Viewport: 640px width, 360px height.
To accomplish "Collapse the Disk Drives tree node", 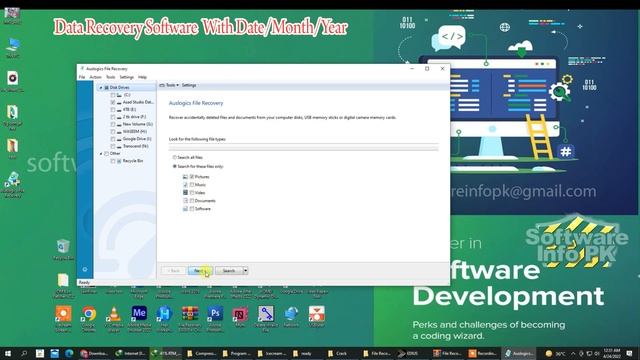I will (x=101, y=88).
